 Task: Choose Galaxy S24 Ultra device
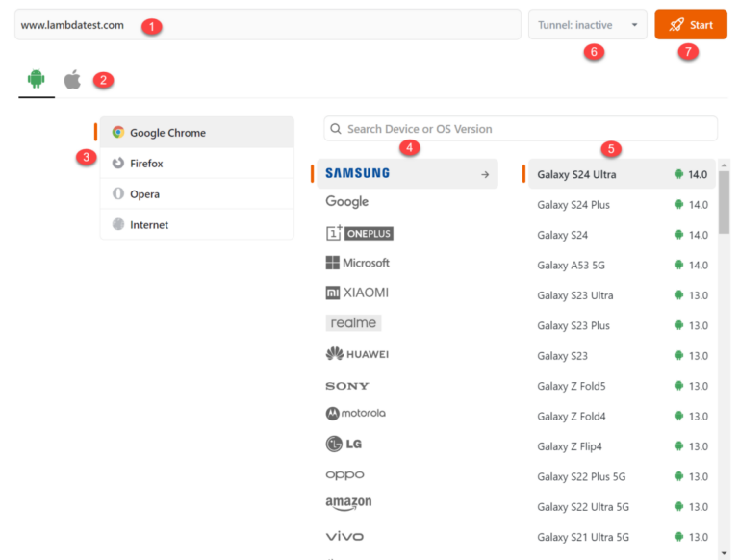point(576,174)
